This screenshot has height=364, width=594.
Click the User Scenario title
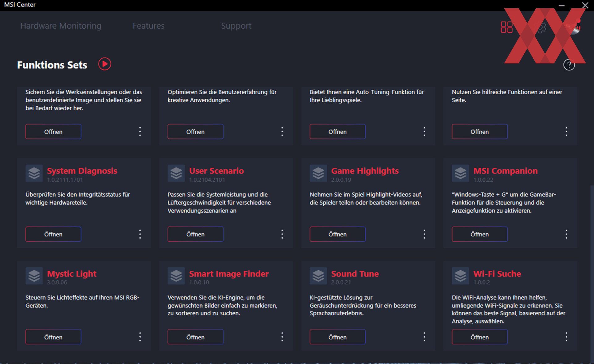[x=216, y=171]
